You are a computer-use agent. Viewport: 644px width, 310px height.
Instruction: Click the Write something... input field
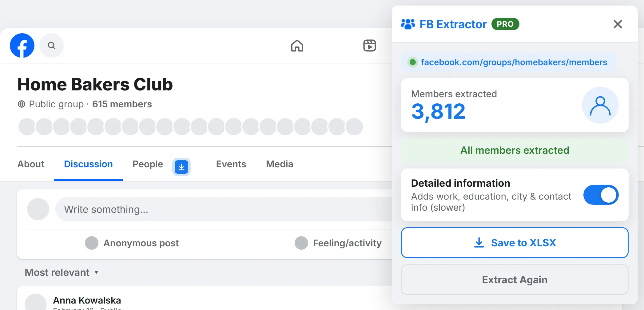tap(224, 209)
